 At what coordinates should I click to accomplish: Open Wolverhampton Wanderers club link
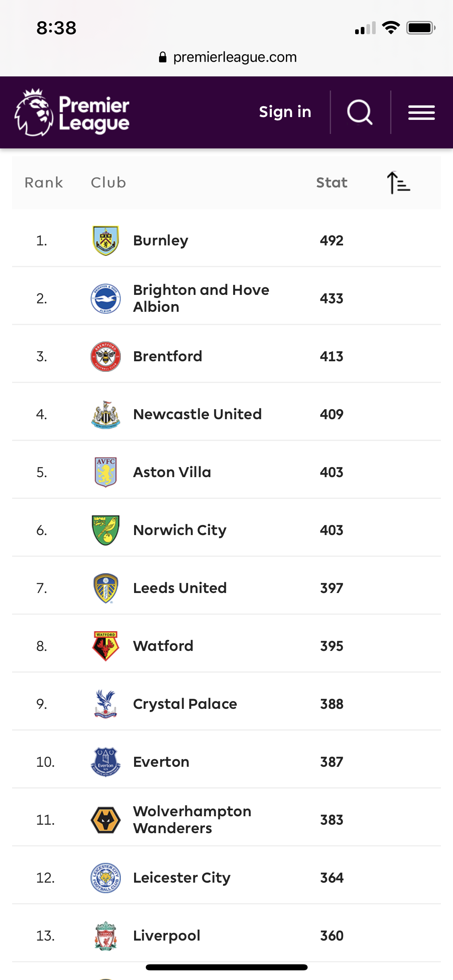click(x=192, y=819)
